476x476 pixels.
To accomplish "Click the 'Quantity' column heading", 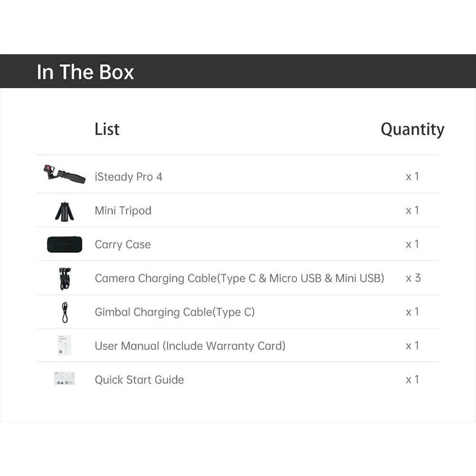I will tap(412, 129).
